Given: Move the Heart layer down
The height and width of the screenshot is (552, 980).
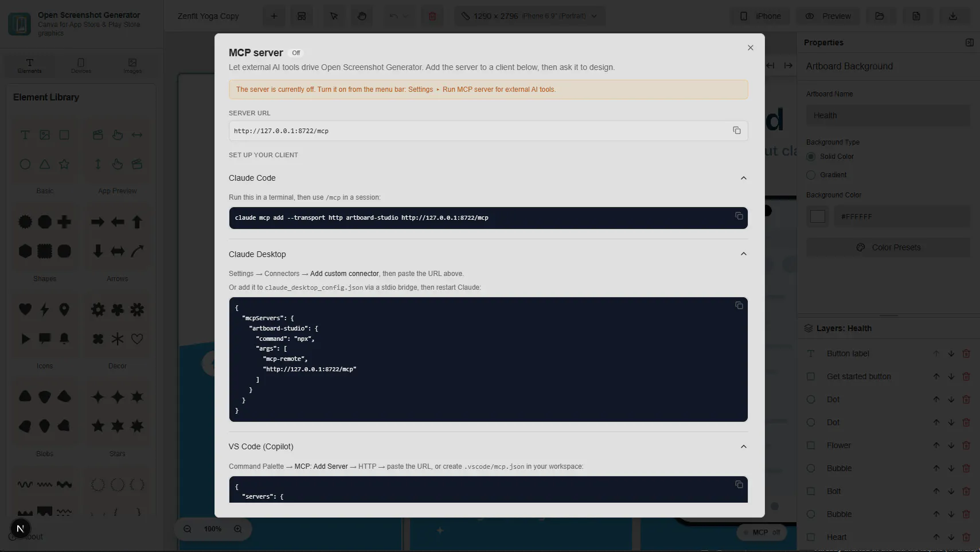Looking at the screenshot, I should click(951, 537).
